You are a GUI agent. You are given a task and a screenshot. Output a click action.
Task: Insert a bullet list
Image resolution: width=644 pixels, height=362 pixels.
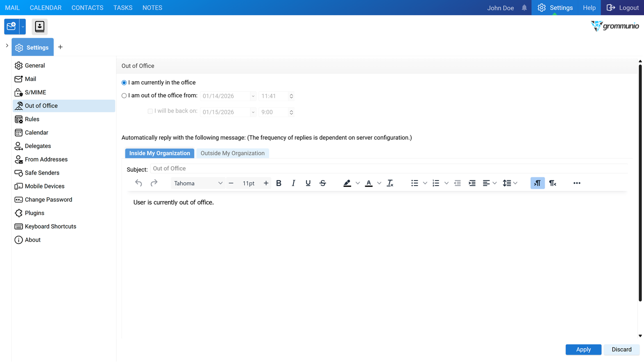click(414, 183)
